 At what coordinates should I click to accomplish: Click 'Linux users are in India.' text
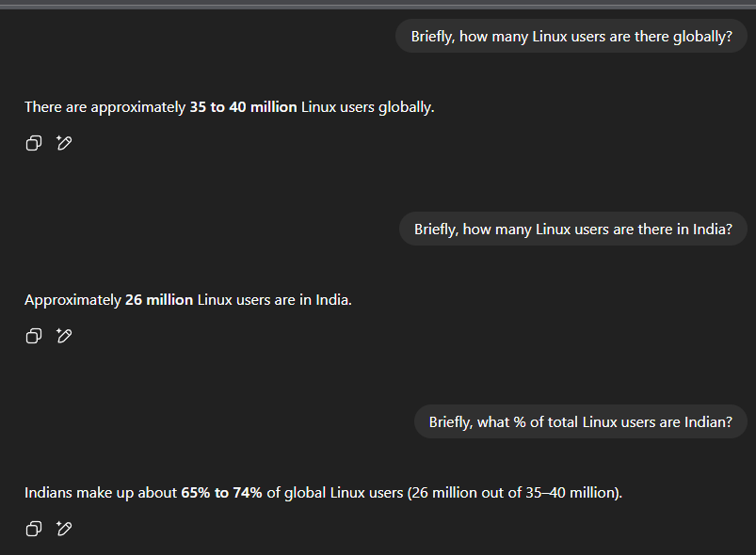[x=274, y=300]
